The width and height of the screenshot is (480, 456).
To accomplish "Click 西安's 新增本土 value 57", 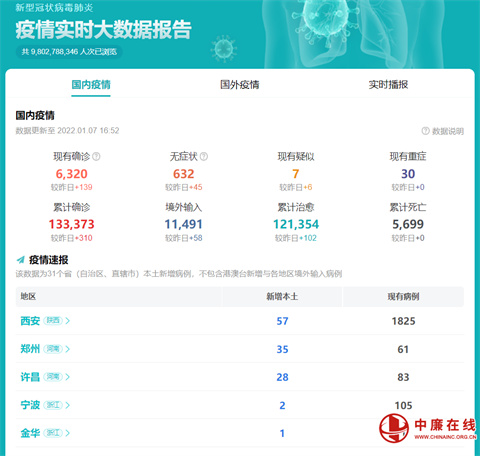I will [282, 321].
